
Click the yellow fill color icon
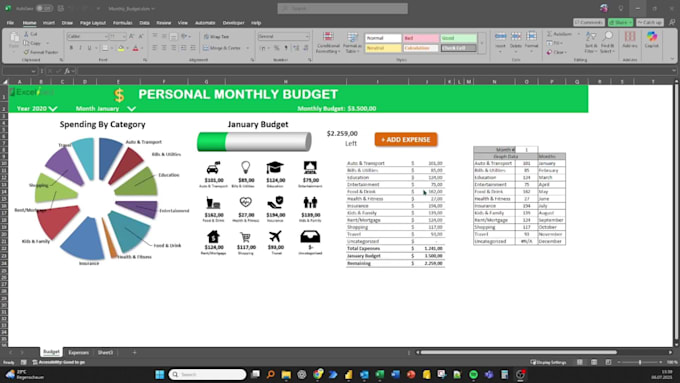[121, 48]
